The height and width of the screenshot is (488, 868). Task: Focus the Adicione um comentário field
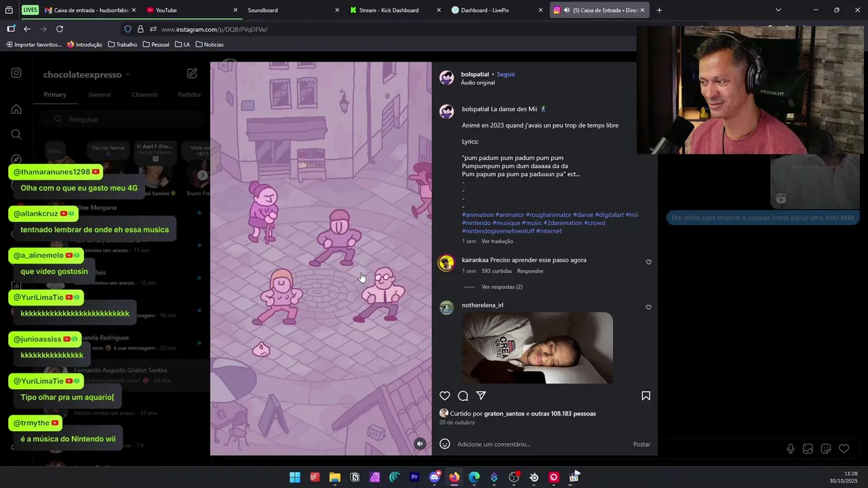click(x=542, y=444)
